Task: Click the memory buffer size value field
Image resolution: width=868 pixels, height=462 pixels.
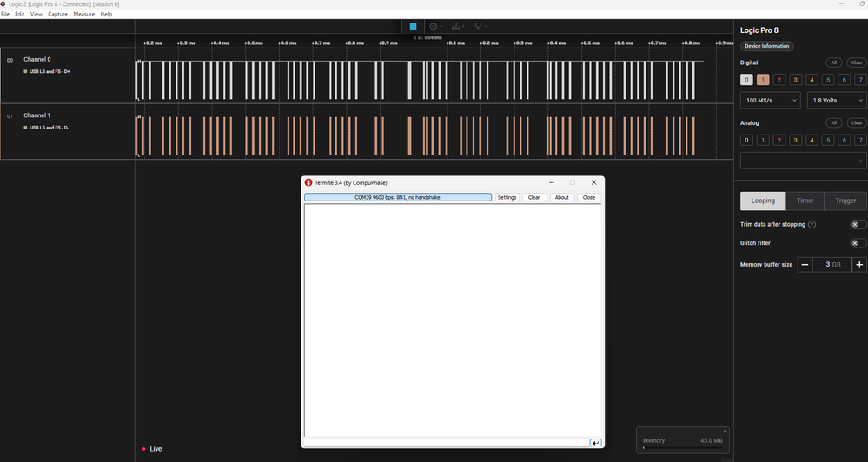Action: tap(832, 265)
